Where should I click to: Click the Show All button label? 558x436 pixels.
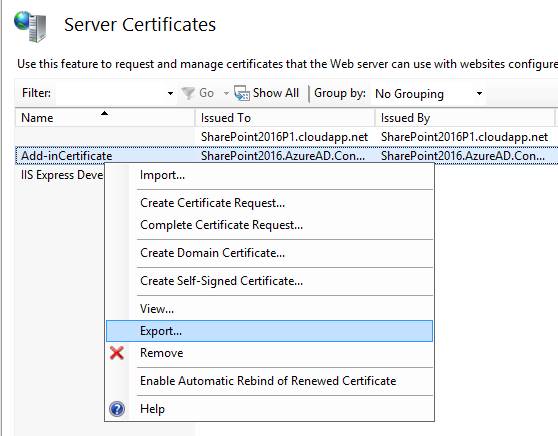(x=276, y=93)
